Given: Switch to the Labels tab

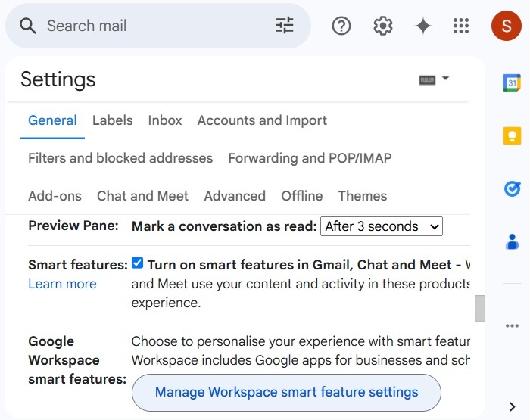Looking at the screenshot, I should click(113, 120).
